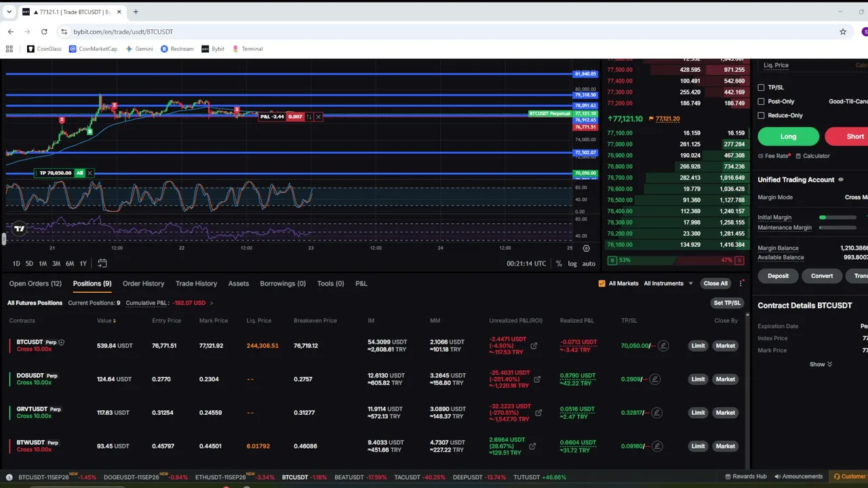The width and height of the screenshot is (868, 488).
Task: Open the Order History tab
Action: (143, 283)
